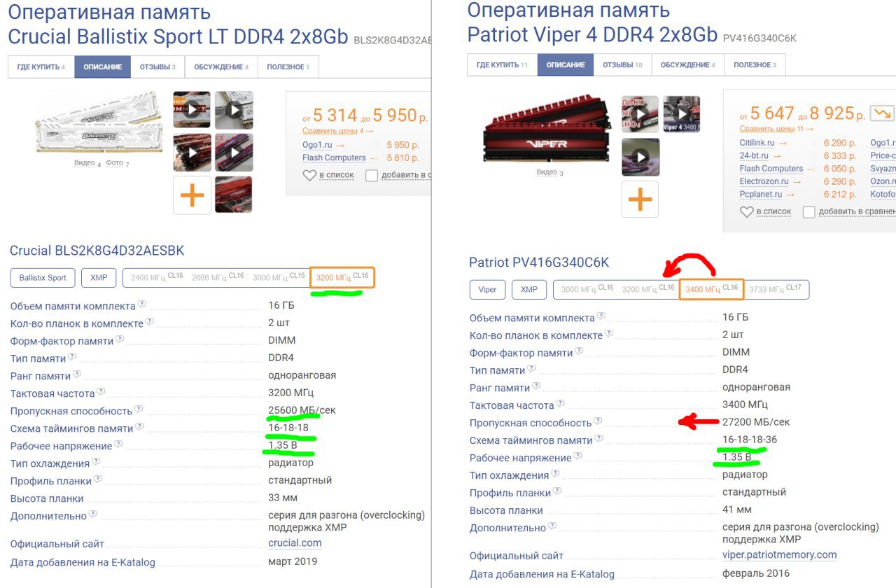Open help icon beside Patriot Форм-фактор памяти
The width and height of the screenshot is (896, 588).
pos(579,351)
